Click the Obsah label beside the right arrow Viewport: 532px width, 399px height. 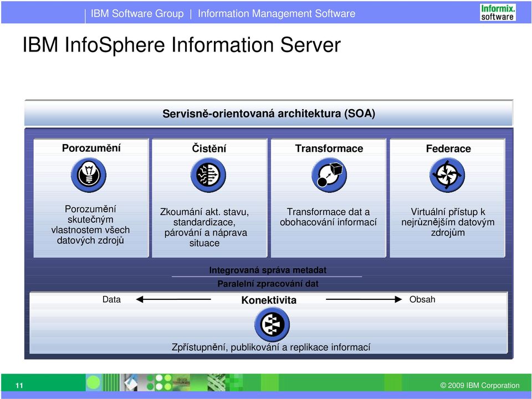pyautogui.click(x=422, y=299)
